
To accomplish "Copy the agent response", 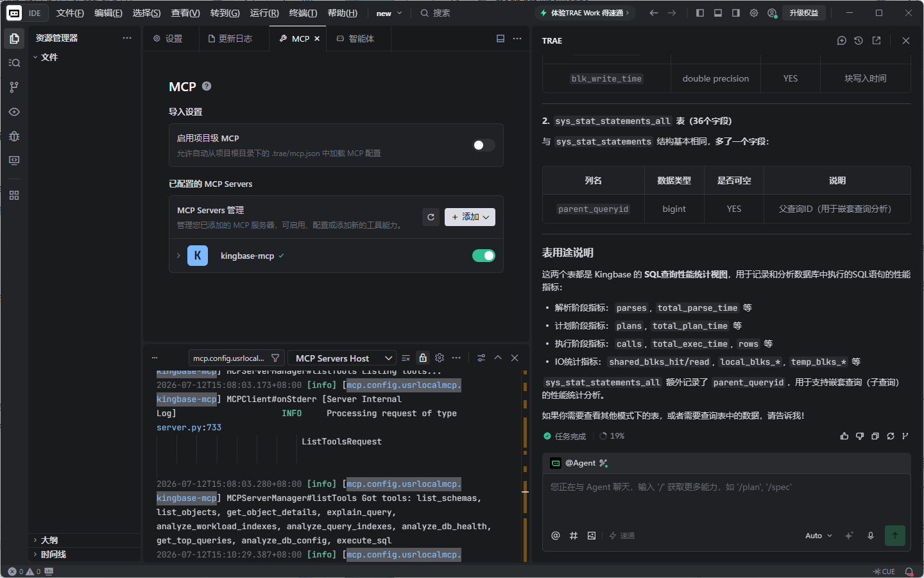I will coord(875,436).
